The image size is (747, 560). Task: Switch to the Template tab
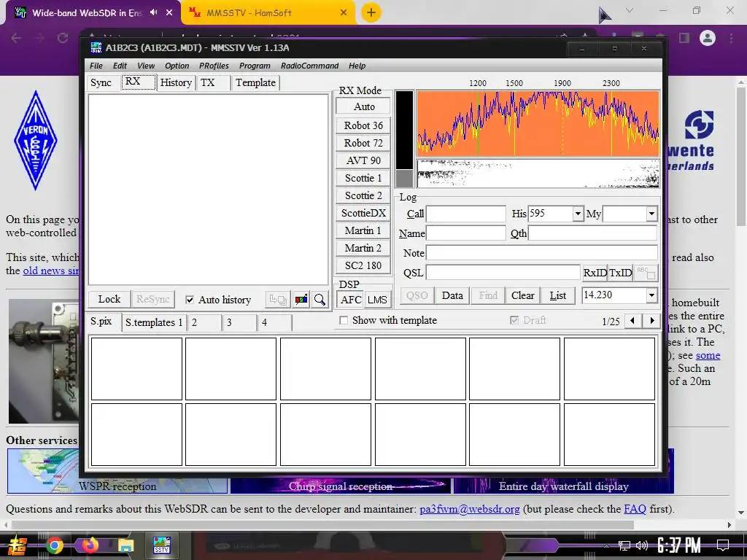[x=255, y=82]
